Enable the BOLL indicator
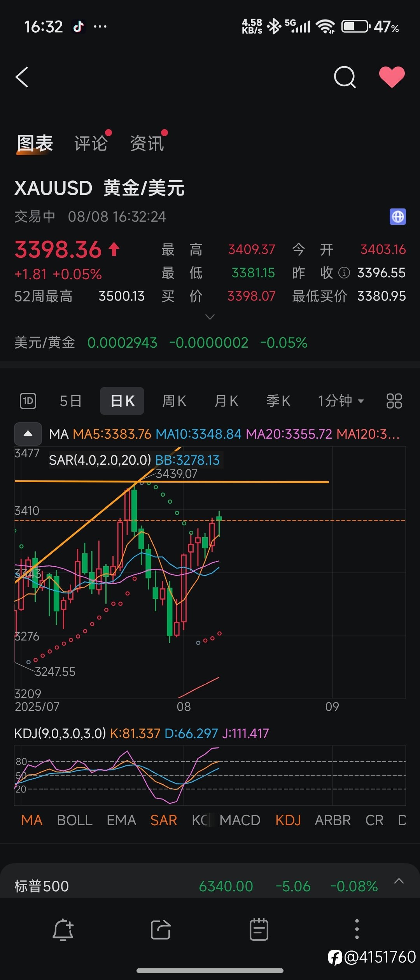This screenshot has width=420, height=980. coord(75,820)
